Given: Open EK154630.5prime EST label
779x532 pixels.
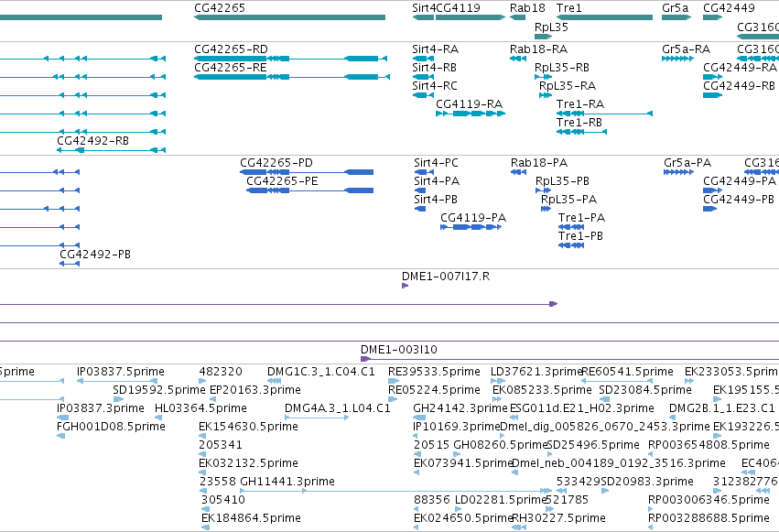Looking at the screenshot, I should (248, 427).
